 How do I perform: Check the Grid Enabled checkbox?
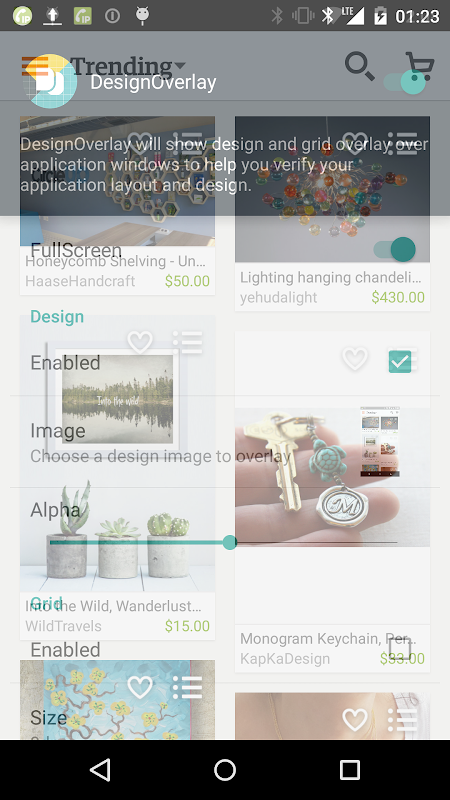click(400, 649)
